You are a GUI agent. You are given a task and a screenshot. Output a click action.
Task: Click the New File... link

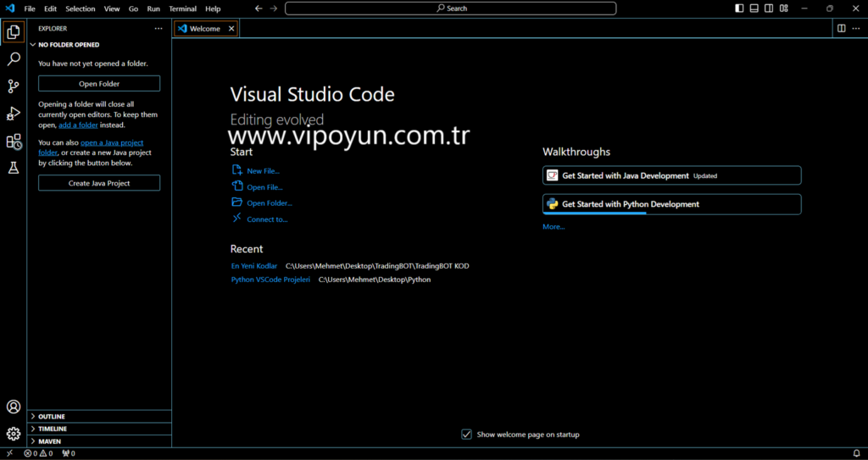[x=263, y=171]
